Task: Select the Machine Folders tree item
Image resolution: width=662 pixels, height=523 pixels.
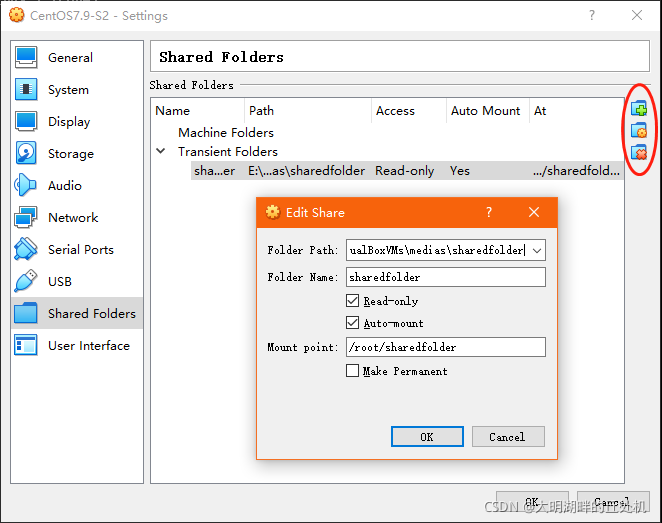Action: [226, 133]
